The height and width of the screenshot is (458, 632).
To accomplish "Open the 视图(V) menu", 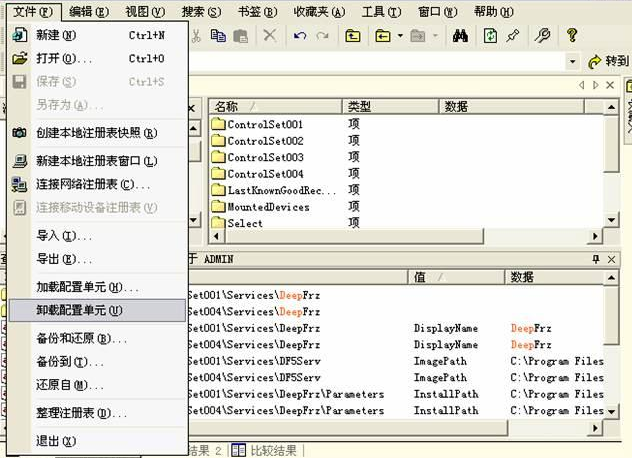I will click(145, 12).
